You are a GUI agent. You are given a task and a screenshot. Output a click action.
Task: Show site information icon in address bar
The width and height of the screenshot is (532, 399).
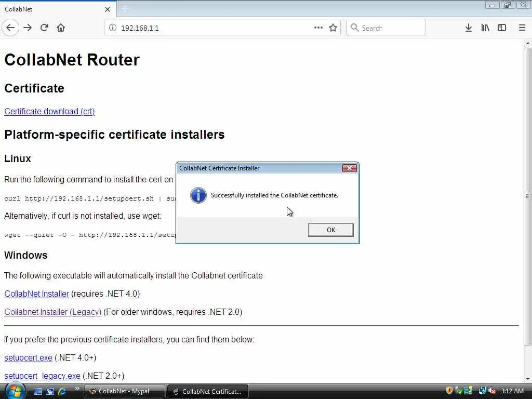[x=113, y=28]
